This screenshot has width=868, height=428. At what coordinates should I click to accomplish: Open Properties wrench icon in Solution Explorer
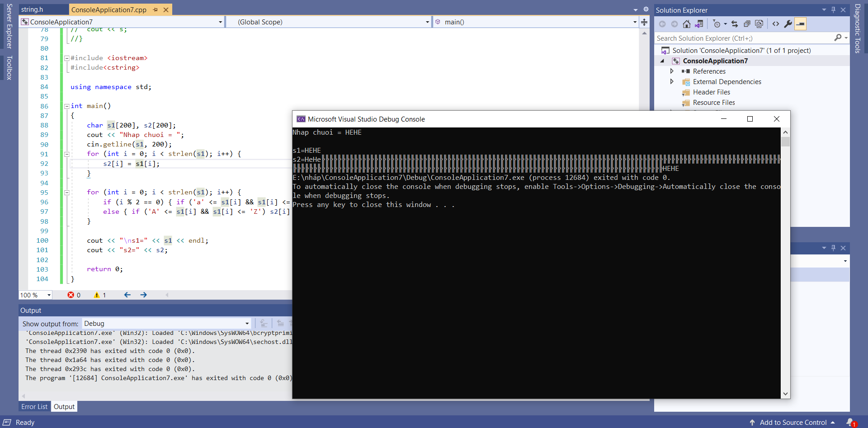tap(788, 24)
